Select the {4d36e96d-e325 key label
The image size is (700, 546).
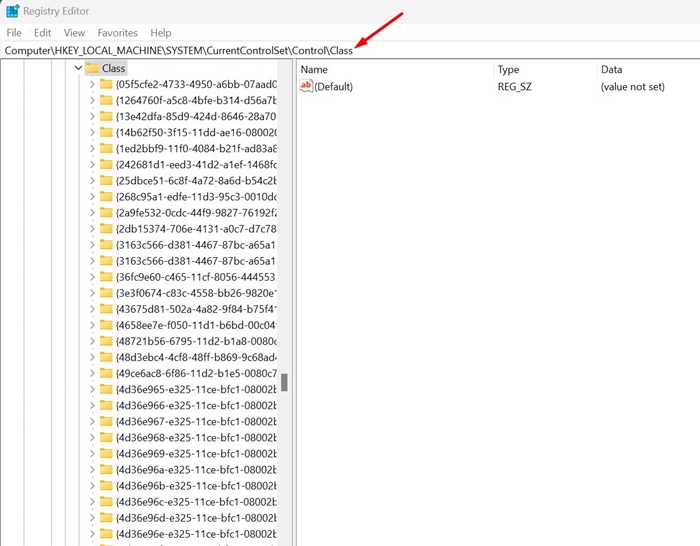coord(196,518)
